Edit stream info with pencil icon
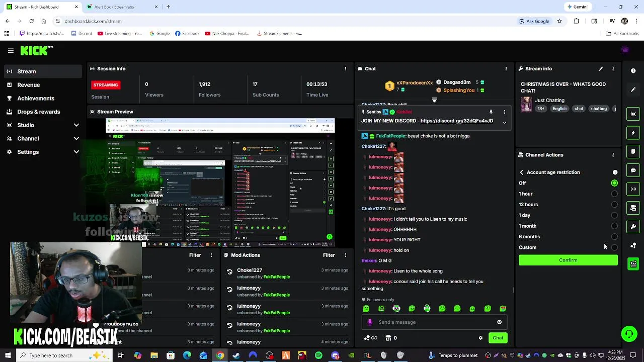Image resolution: width=644 pixels, height=362 pixels. point(601,69)
